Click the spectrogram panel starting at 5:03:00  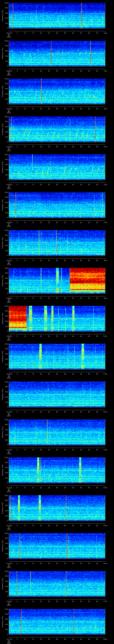click(x=57, y=91)
